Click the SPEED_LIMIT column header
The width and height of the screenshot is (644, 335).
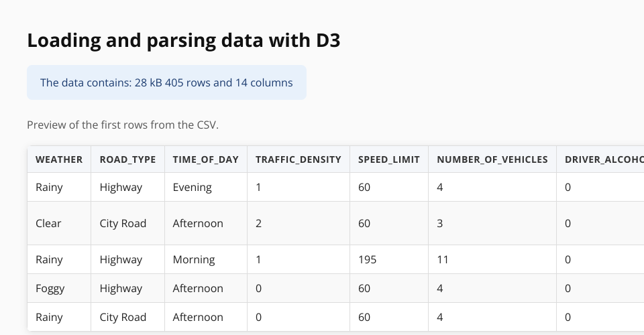tap(388, 159)
